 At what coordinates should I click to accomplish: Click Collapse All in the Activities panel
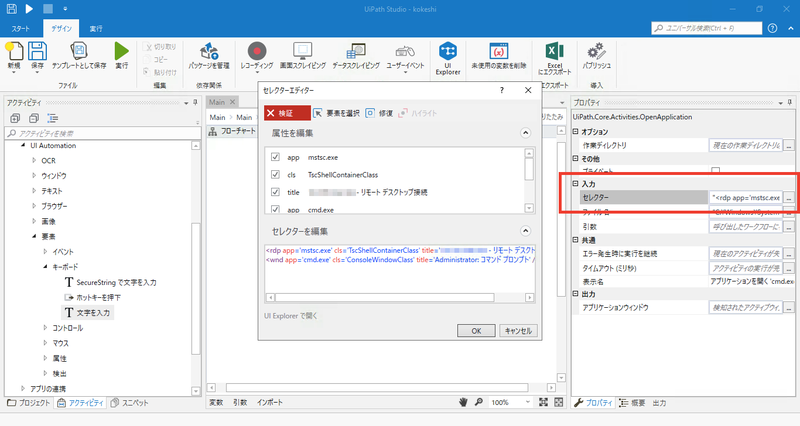pos(34,118)
